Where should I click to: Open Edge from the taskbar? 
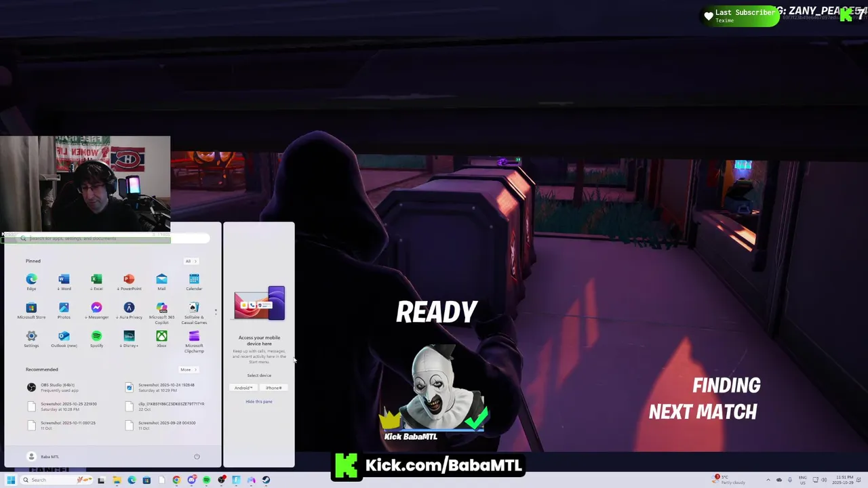(132, 480)
